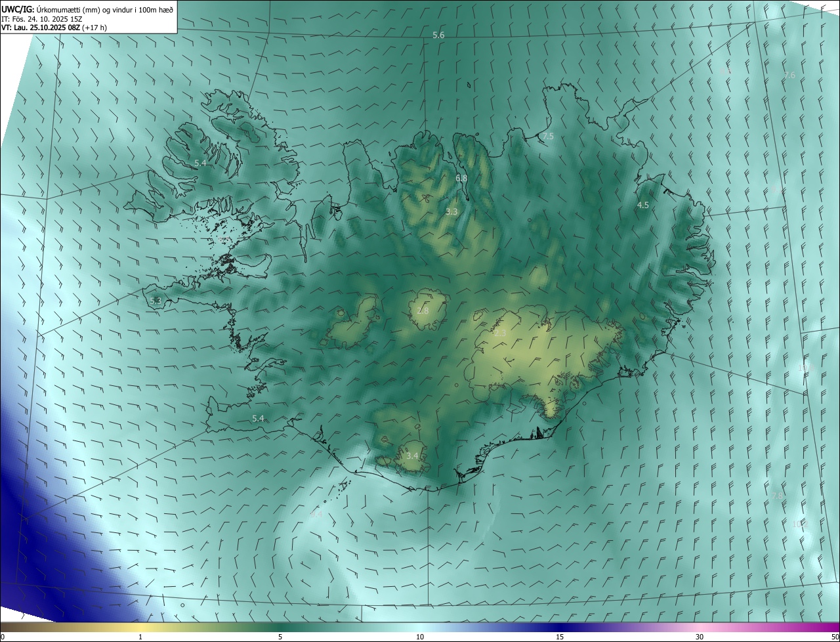Image resolution: width=840 pixels, height=642 pixels.
Task: Click the 50 label on the colour scale
Action: (835, 637)
